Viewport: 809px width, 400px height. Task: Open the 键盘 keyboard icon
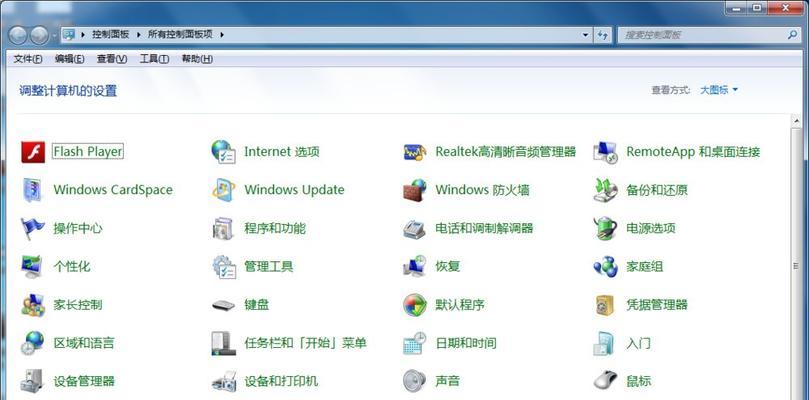tap(223, 305)
